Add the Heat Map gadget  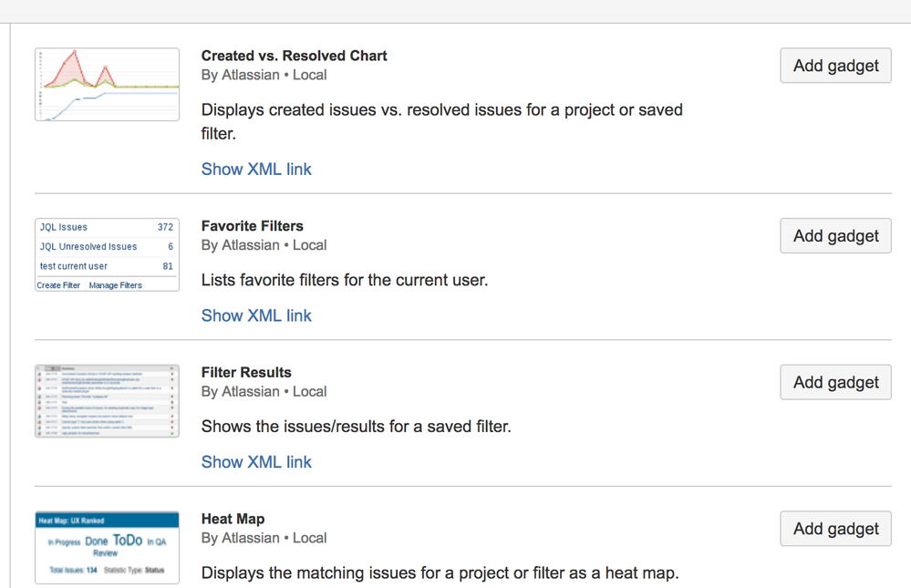(x=835, y=529)
